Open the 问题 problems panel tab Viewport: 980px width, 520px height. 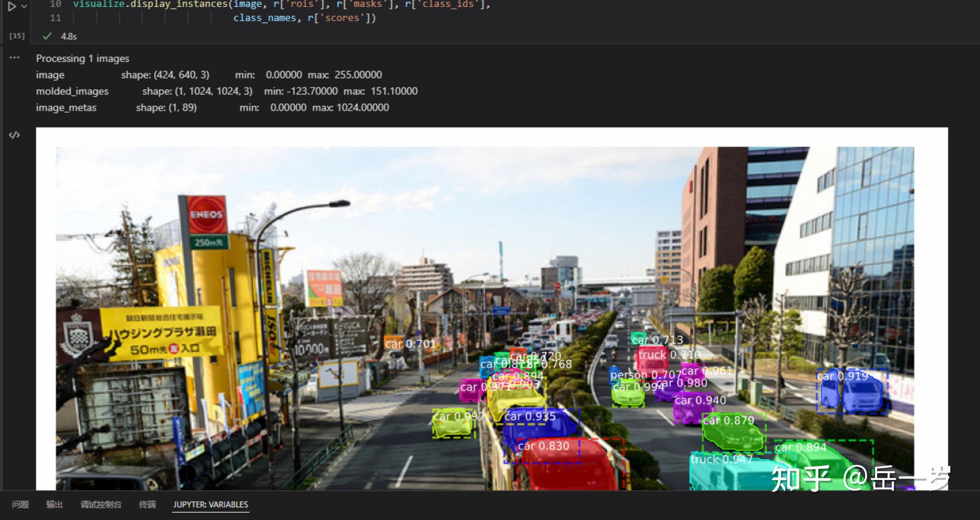[21, 505]
